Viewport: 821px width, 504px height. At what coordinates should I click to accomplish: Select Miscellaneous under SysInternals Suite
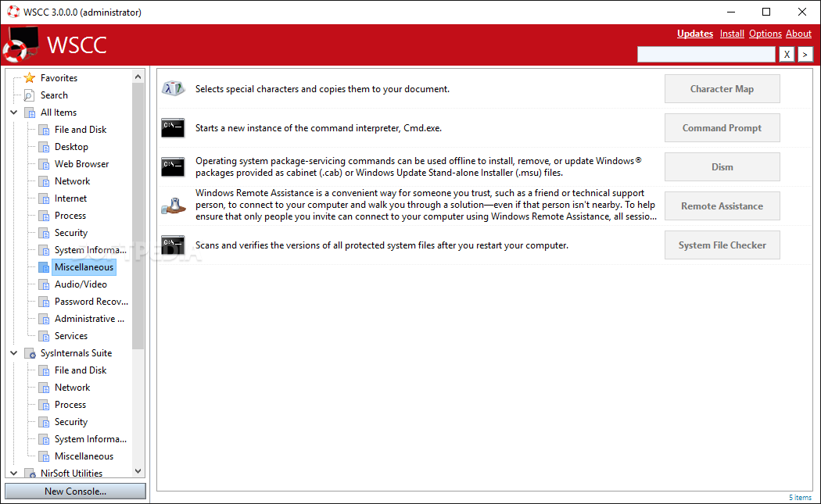(x=84, y=456)
